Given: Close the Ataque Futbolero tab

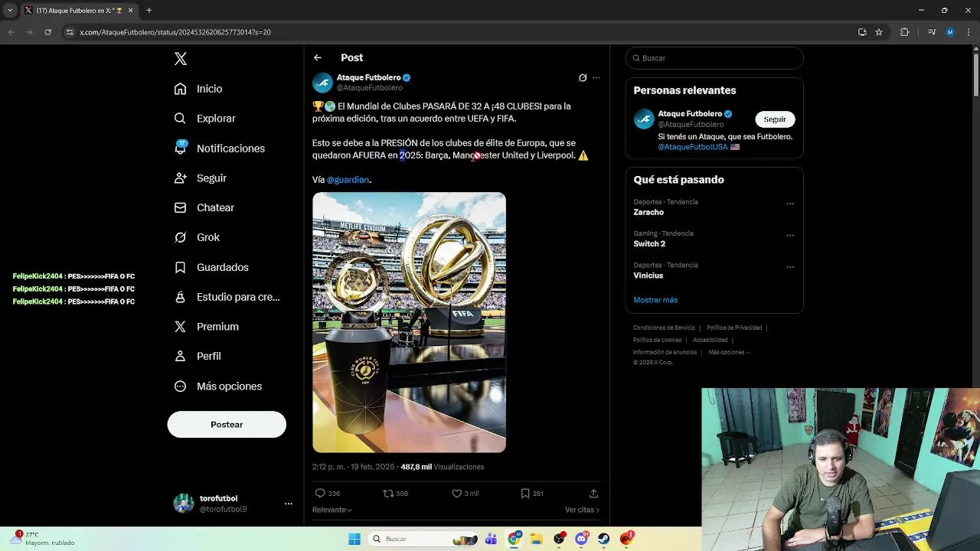Looking at the screenshot, I should [131, 11].
